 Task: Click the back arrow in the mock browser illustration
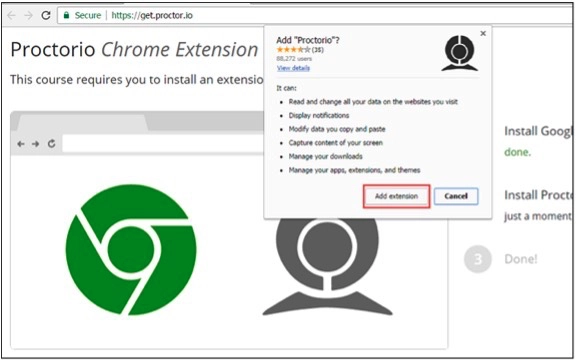coord(21,144)
